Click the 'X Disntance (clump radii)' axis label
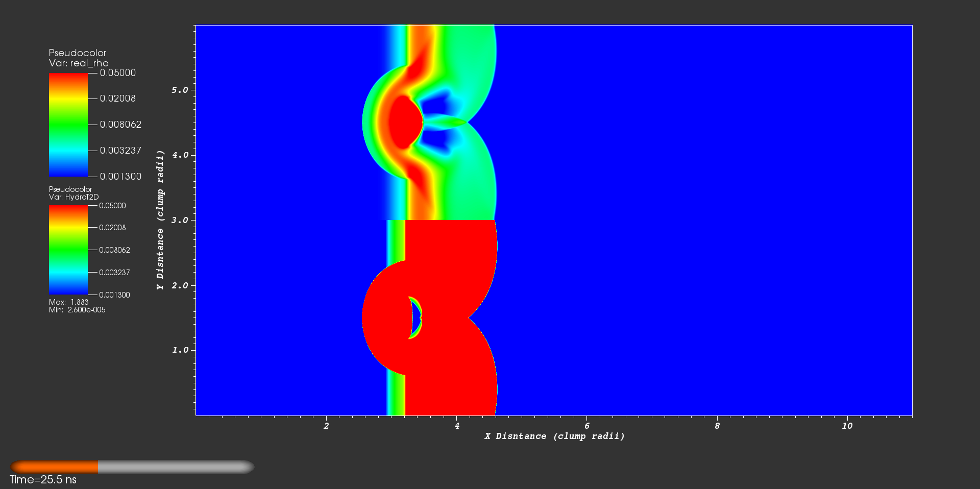980x489 pixels. pos(554,436)
